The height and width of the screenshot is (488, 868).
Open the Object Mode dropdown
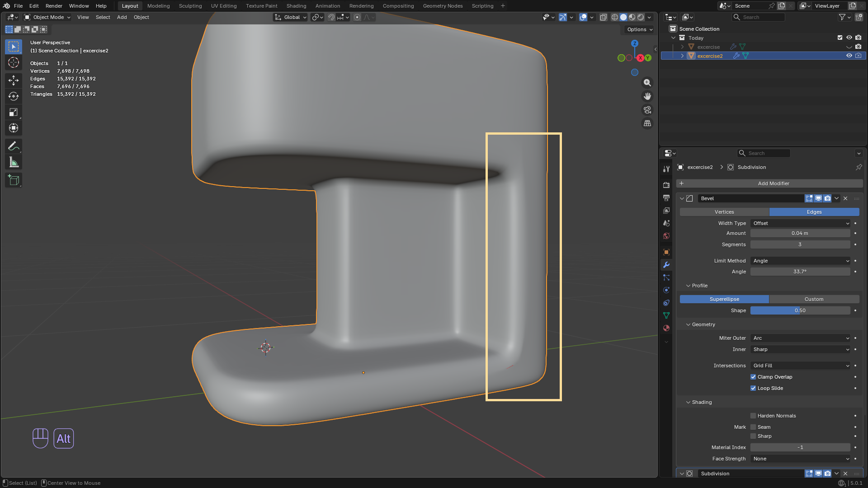tap(47, 17)
